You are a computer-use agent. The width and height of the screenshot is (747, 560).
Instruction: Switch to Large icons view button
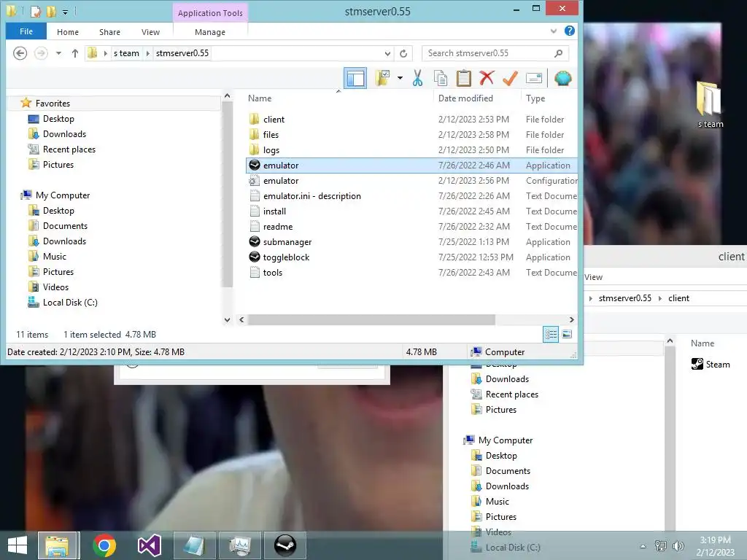[567, 334]
